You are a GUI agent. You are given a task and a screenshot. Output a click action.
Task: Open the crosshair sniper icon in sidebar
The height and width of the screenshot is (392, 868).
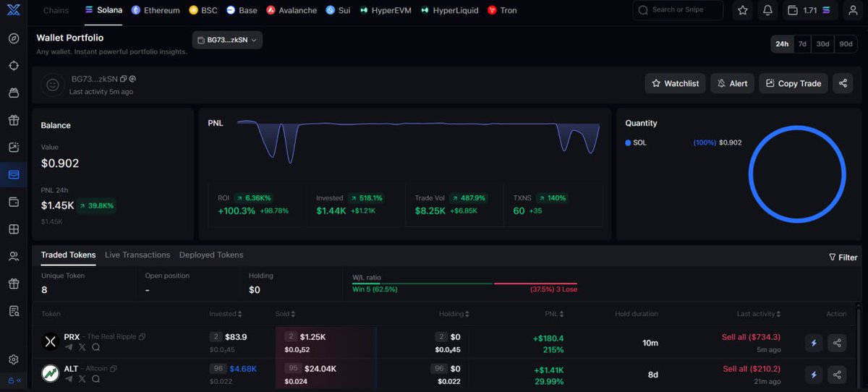(x=14, y=66)
